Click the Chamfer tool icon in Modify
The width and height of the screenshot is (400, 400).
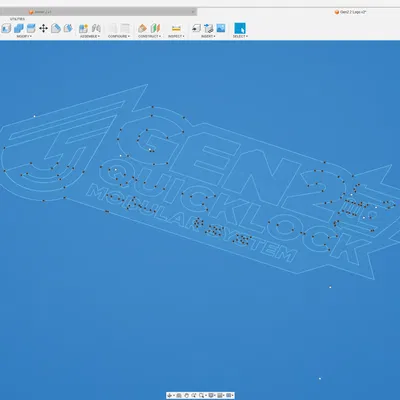[68, 28]
